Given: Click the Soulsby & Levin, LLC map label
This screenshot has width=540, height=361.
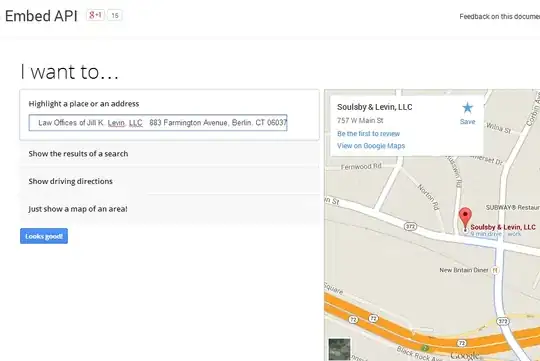Looking at the screenshot, I should click(x=503, y=227).
